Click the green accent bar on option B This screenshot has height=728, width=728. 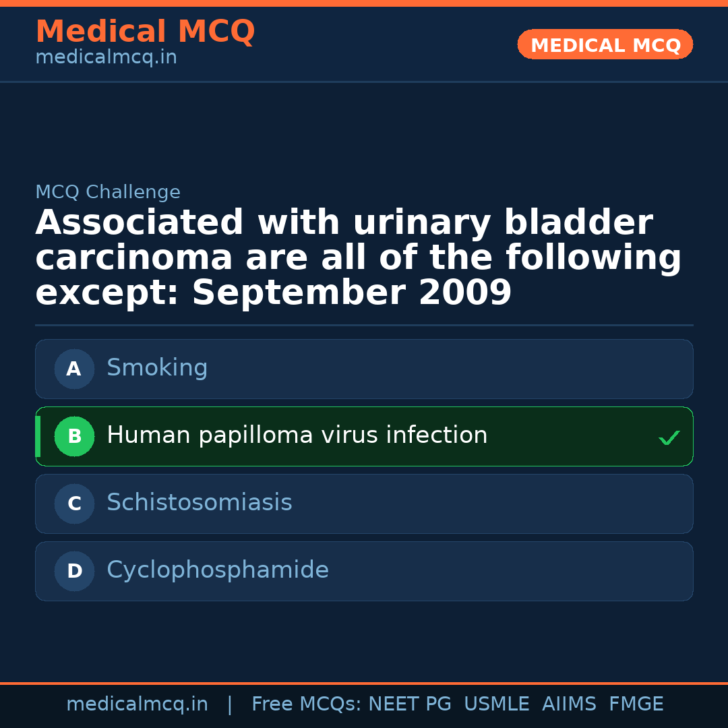pos(38,436)
